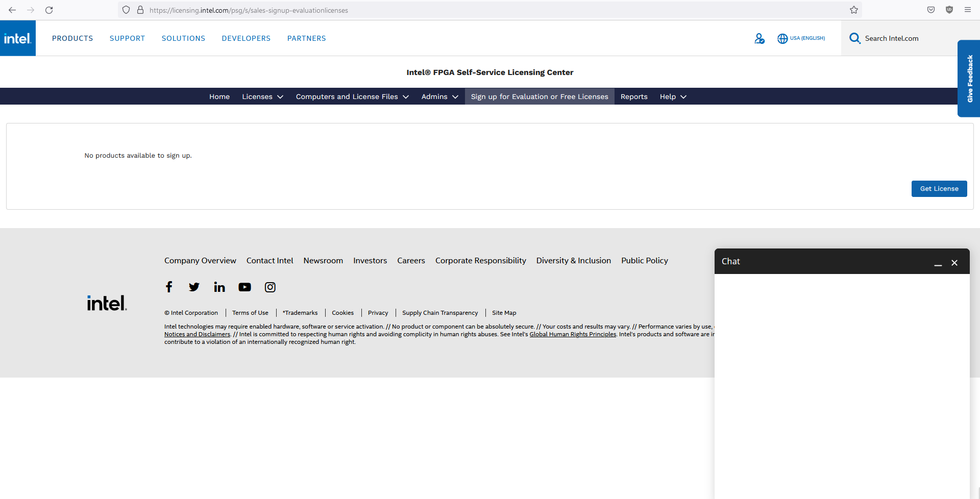
Task: Open the SUPPORT navigation menu
Action: click(x=127, y=38)
